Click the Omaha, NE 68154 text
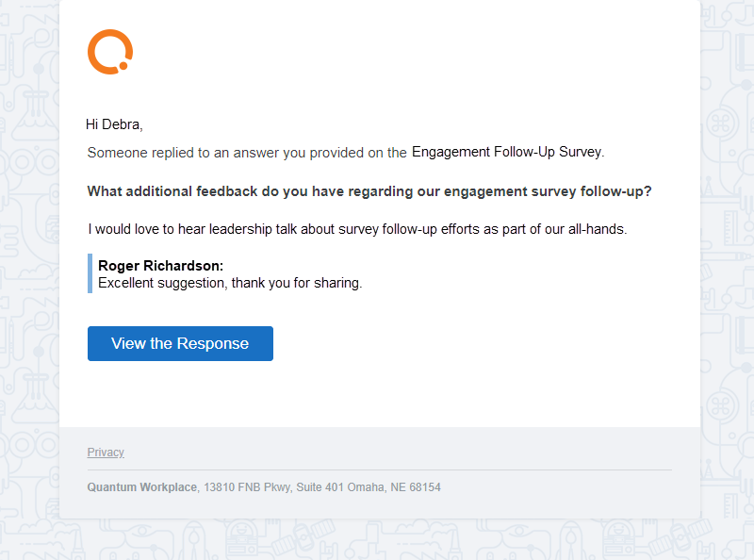Image resolution: width=754 pixels, height=560 pixels. 394,487
